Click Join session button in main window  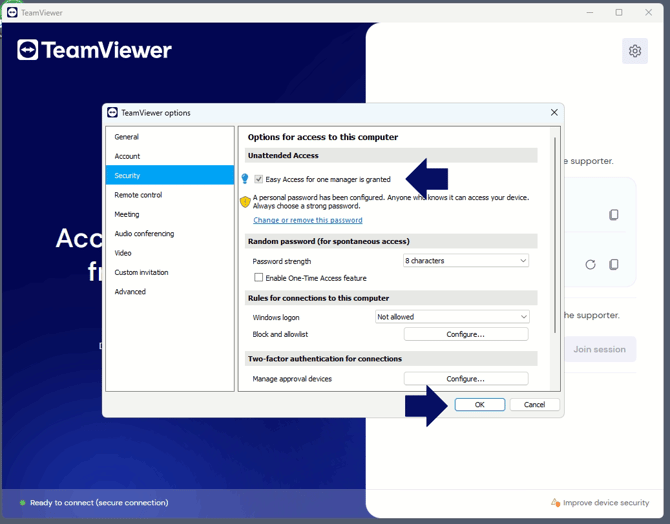(x=599, y=349)
